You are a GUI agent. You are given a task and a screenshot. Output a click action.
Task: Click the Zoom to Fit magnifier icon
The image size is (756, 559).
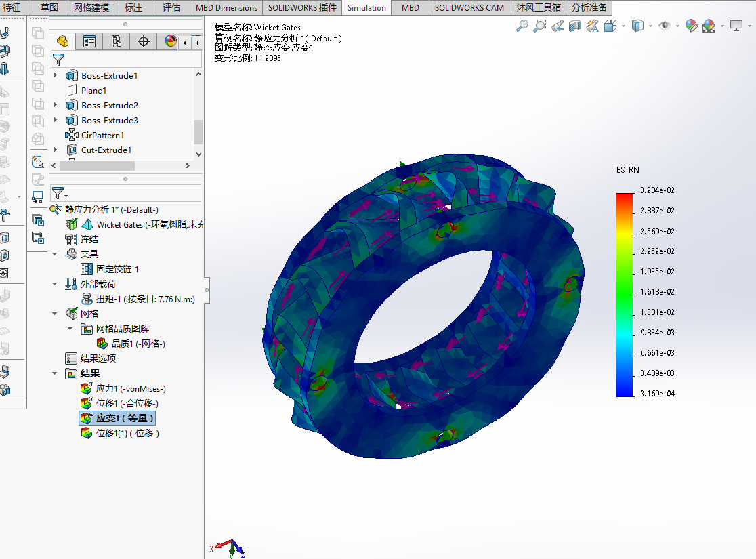[x=522, y=26]
